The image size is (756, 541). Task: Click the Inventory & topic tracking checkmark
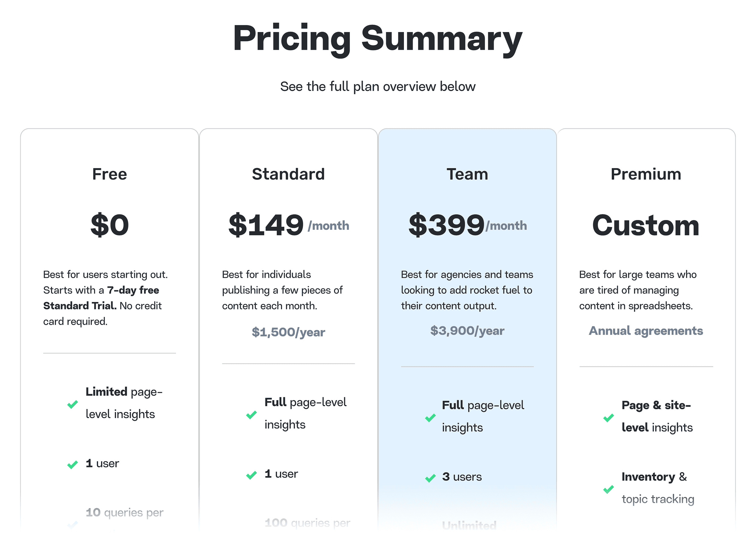pos(608,489)
